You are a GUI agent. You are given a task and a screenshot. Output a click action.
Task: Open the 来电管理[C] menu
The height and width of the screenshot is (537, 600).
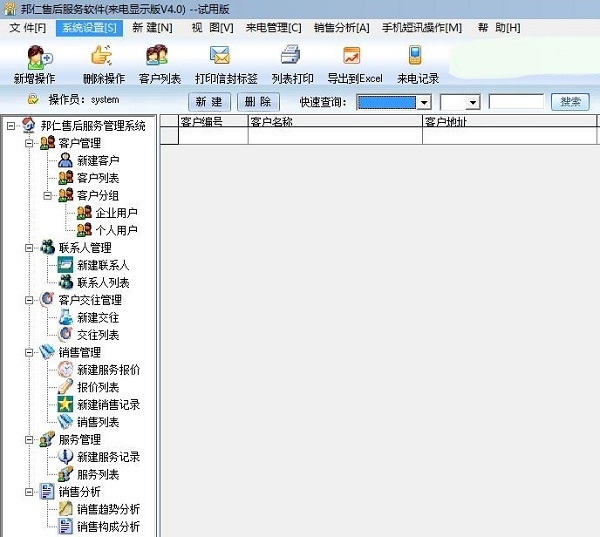coord(273,28)
